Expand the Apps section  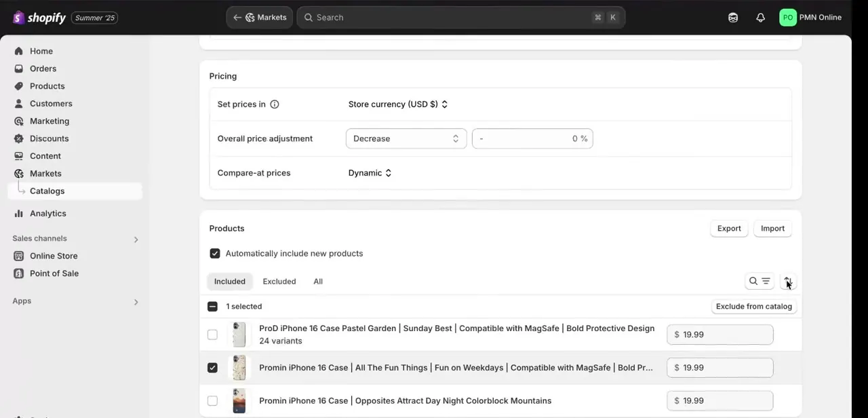[136, 301]
